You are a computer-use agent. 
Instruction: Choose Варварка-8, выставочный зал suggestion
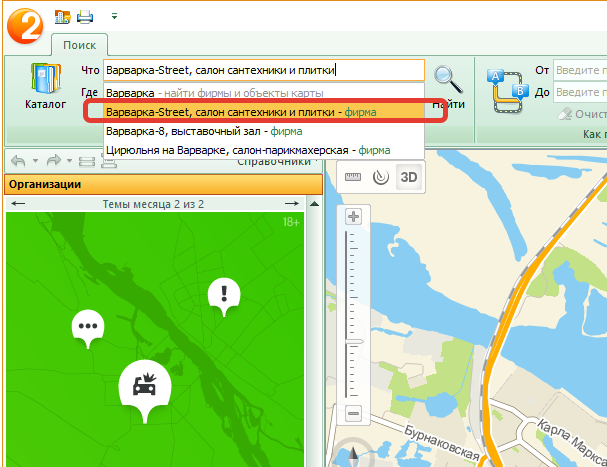(264, 131)
